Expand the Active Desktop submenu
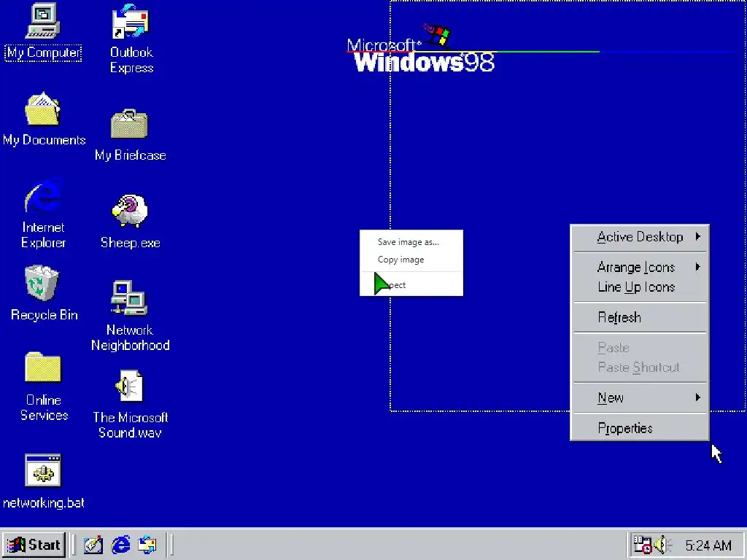Screen dimensions: 747x560 point(640,237)
